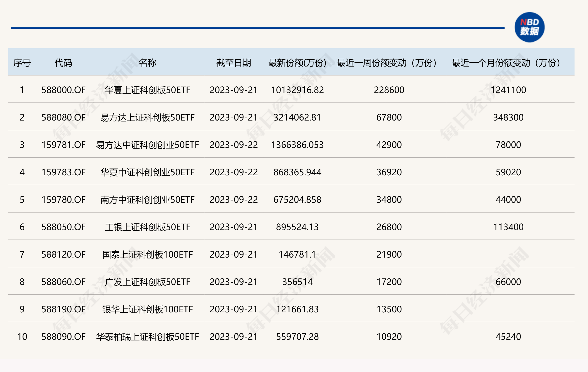Click fund name 易方达上证科创板50ETF
This screenshot has width=588, height=372.
148,117
